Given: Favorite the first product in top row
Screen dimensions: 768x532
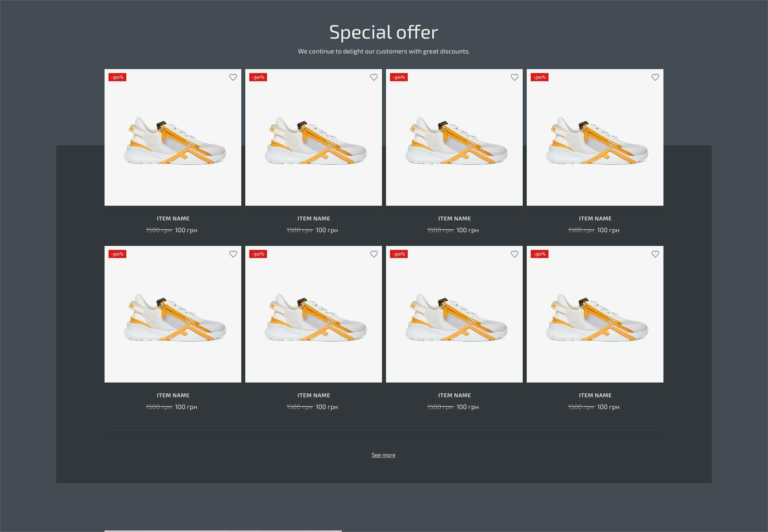Looking at the screenshot, I should (233, 77).
